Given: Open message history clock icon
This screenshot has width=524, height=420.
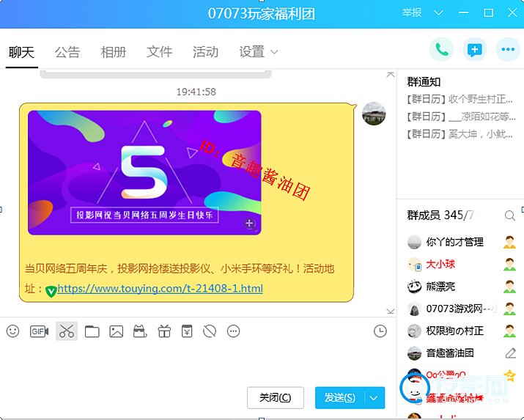Looking at the screenshot, I should 380,331.
